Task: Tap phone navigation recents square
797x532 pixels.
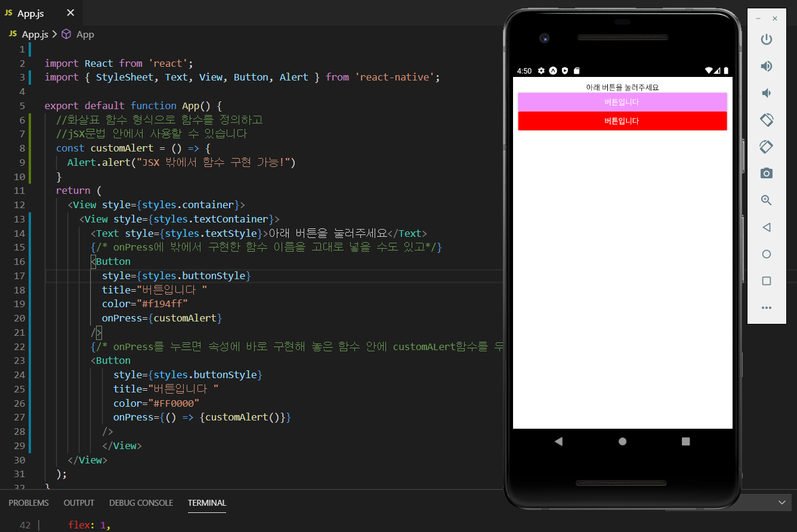Action: (x=685, y=441)
